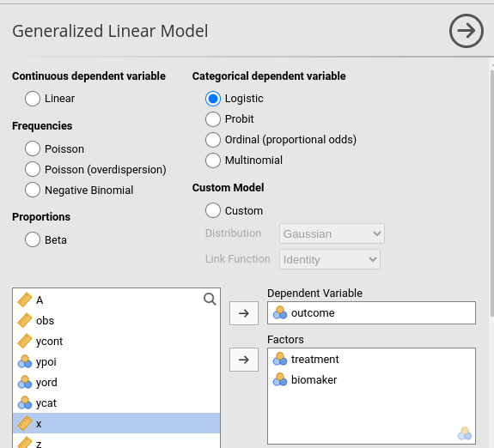Click the search magnifier in variable list
This screenshot has width=494, height=448.
point(210,299)
